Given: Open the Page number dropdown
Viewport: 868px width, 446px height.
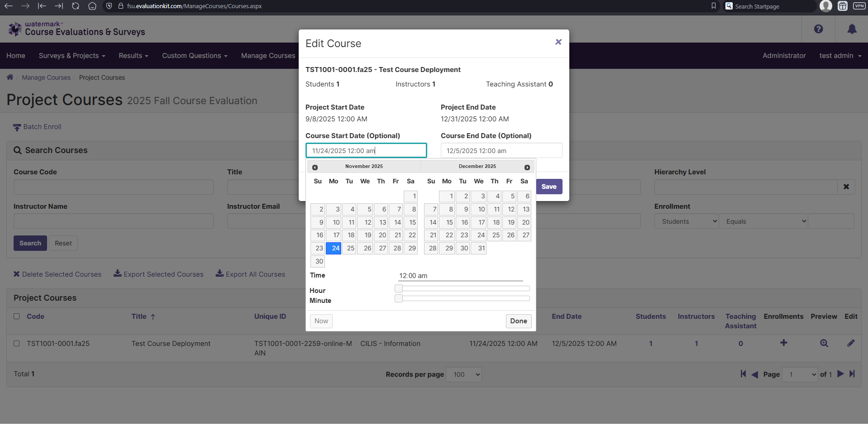Looking at the screenshot, I should [800, 374].
